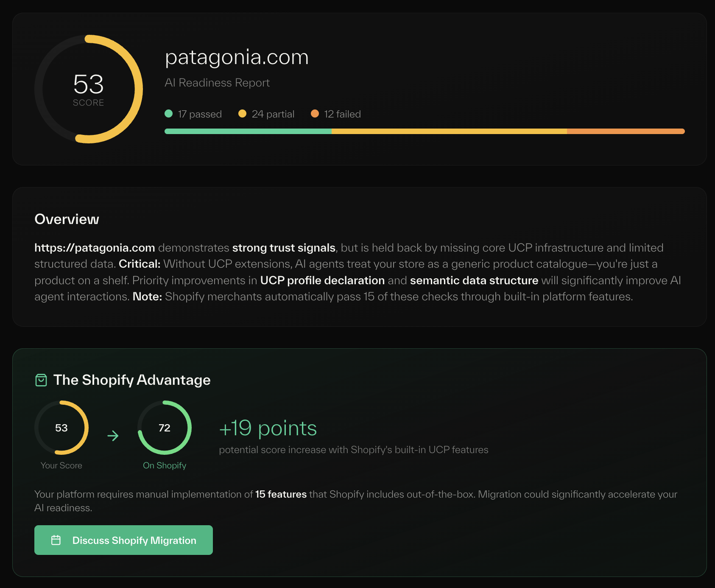Click the '24 partial' legend label
This screenshot has width=715, height=588.
(273, 114)
